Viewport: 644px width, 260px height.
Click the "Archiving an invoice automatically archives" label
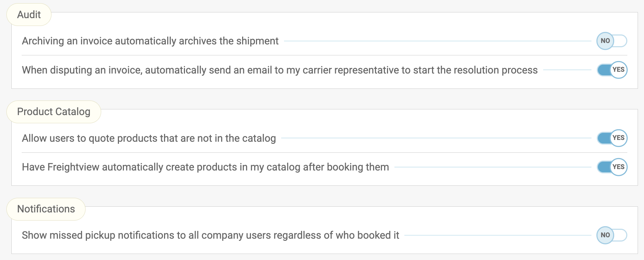pyautogui.click(x=150, y=41)
